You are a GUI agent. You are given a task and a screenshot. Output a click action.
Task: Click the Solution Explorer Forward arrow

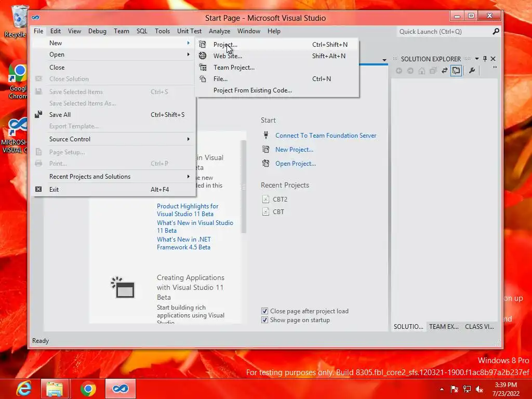click(x=410, y=71)
